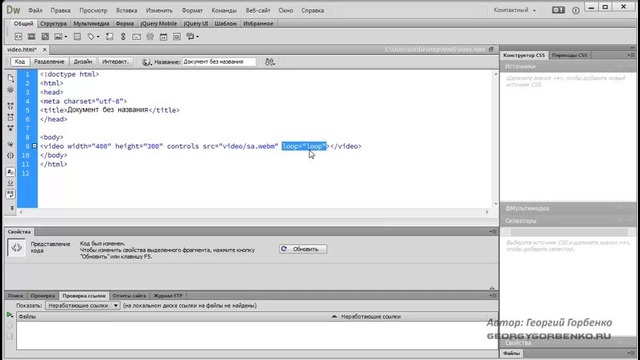
Task: Click the Интеракт. live view button
Action: point(115,62)
